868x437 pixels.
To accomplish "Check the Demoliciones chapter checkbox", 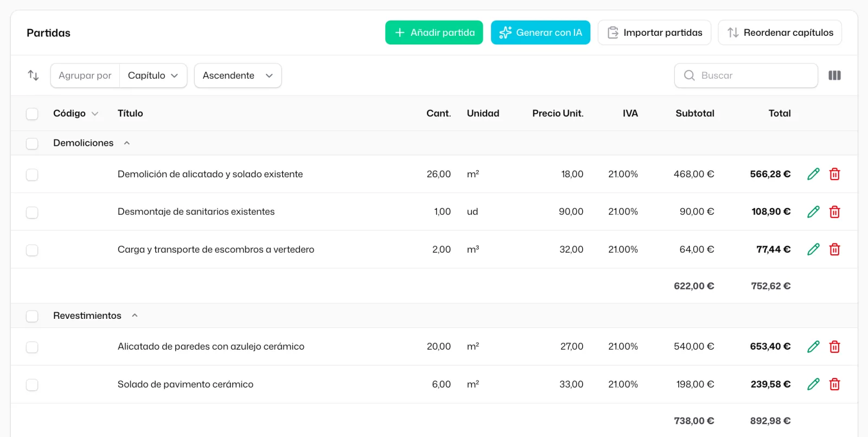I will click(32, 144).
